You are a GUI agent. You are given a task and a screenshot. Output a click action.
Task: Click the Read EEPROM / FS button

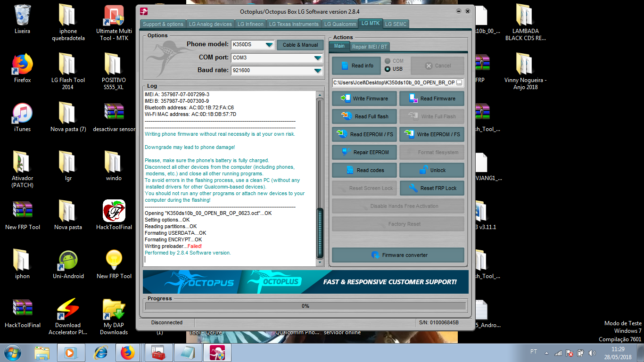click(365, 134)
